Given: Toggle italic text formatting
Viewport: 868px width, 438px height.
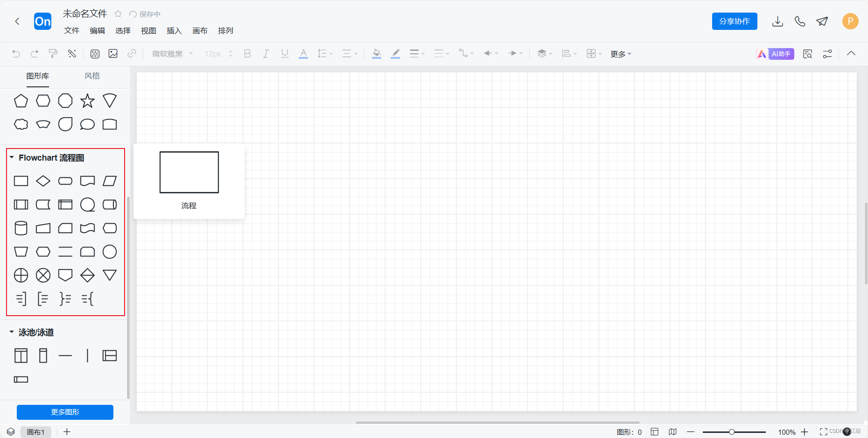Looking at the screenshot, I should [266, 53].
